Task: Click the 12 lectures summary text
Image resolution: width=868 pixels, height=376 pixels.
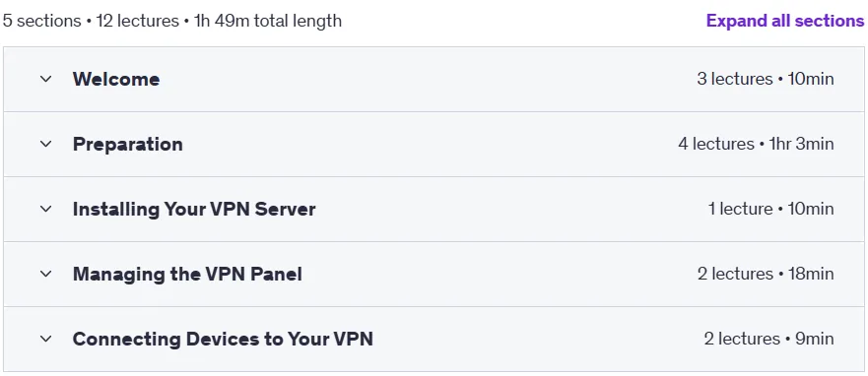Action: point(137,21)
